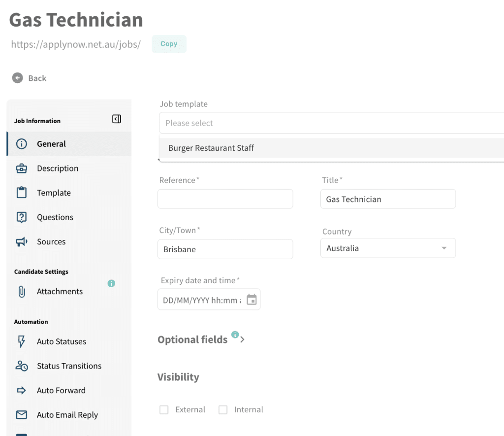Open Auto Email Reply envelope icon
This screenshot has width=504, height=436.
pyautogui.click(x=21, y=415)
